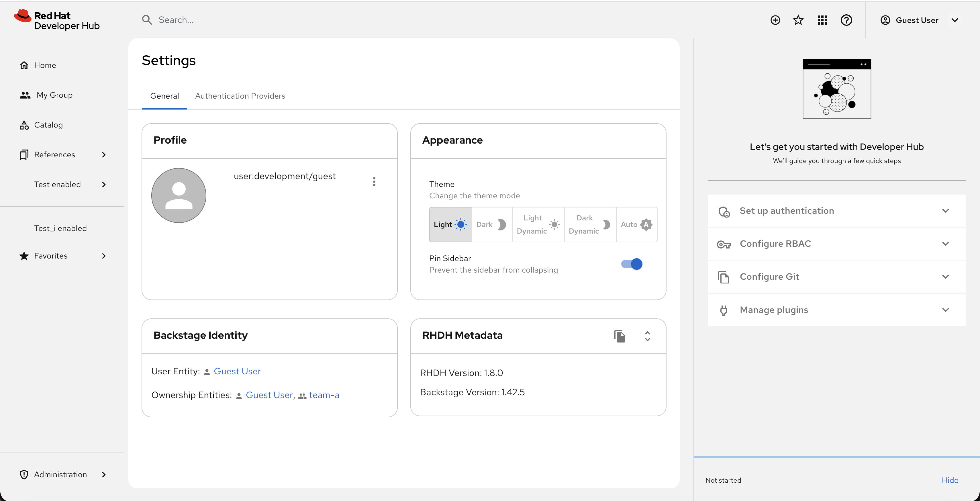Image resolution: width=980 pixels, height=501 pixels.
Task: Open Guest User account dropdown
Action: point(919,20)
